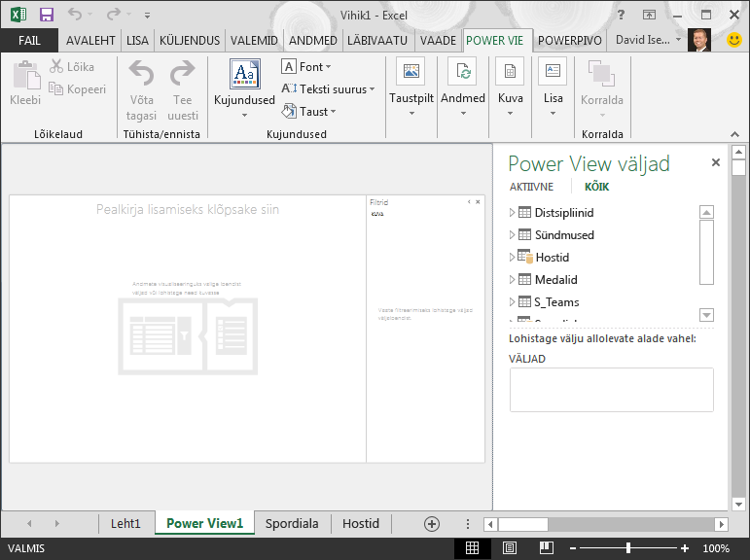Click Tee uuesti redo arrow
This screenshot has width=750, height=560.
tap(183, 73)
